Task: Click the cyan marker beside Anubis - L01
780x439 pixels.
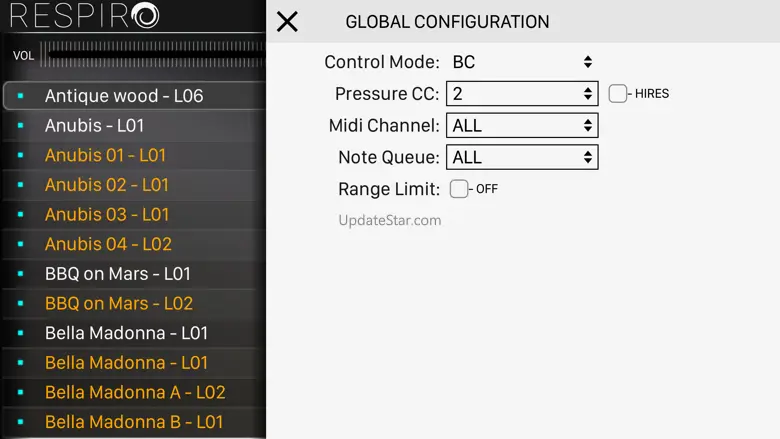Action: [20, 126]
